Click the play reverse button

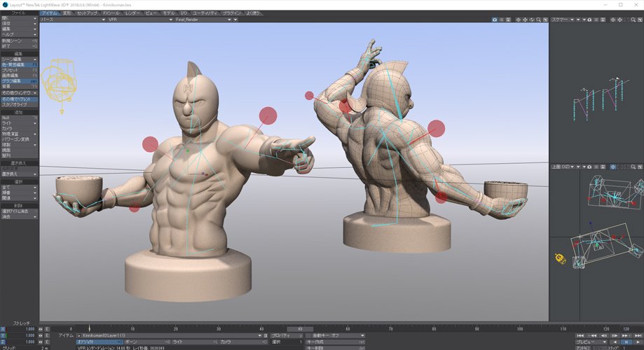coord(615,342)
